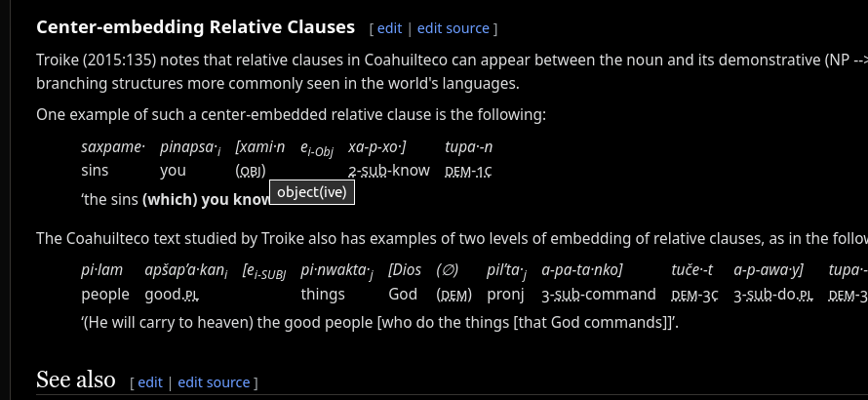Click the gloss word 'people' under pi·lam
The height and width of the screenshot is (400, 868).
105,295
